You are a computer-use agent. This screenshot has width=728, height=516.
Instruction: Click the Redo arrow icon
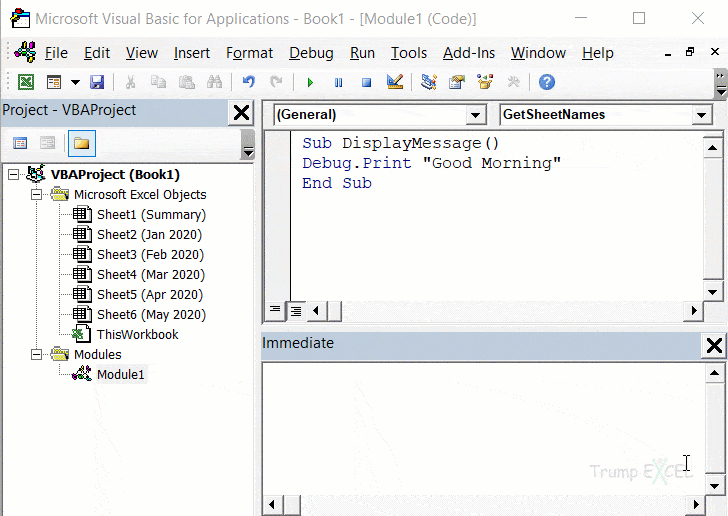pos(277,83)
